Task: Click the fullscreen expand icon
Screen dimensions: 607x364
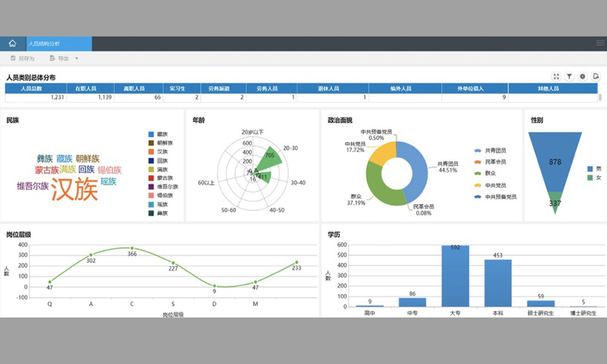Action: 556,76
